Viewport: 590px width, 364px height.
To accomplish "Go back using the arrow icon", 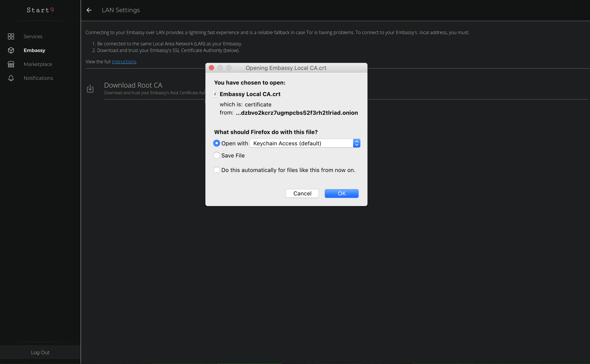I will (89, 10).
